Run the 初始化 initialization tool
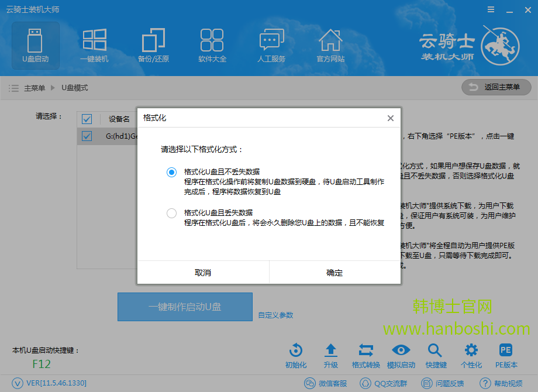Screen dimensions: 538x392 click(295, 355)
